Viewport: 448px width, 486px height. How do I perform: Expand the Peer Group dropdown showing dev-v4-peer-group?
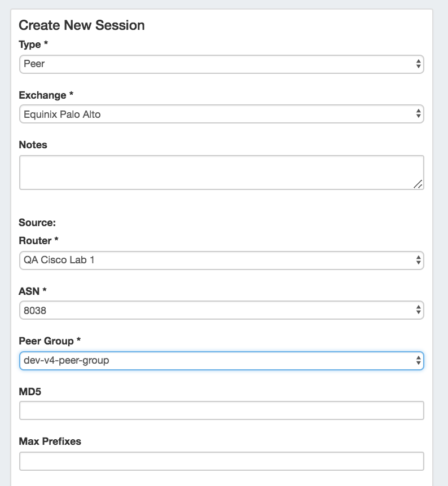click(x=220, y=360)
